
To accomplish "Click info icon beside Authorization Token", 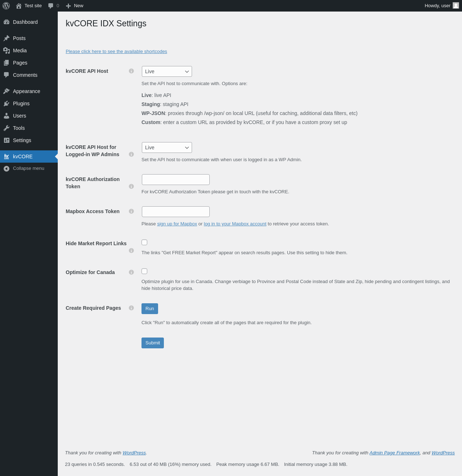I will 131,186.
